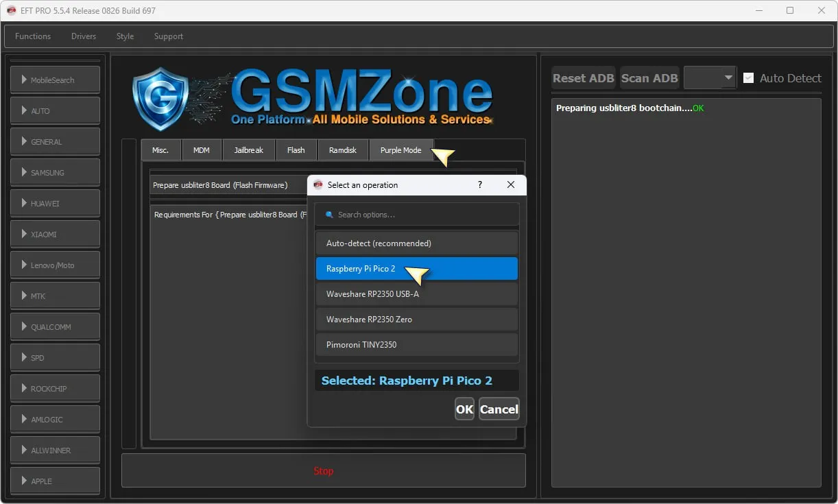
Task: Toggle the Auto Detect checkbox
Action: (x=748, y=78)
